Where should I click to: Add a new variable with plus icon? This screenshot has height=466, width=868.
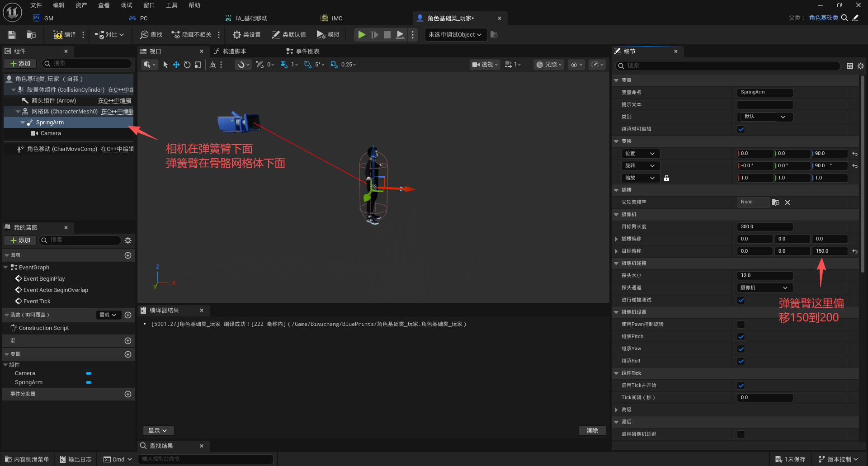[x=128, y=354]
